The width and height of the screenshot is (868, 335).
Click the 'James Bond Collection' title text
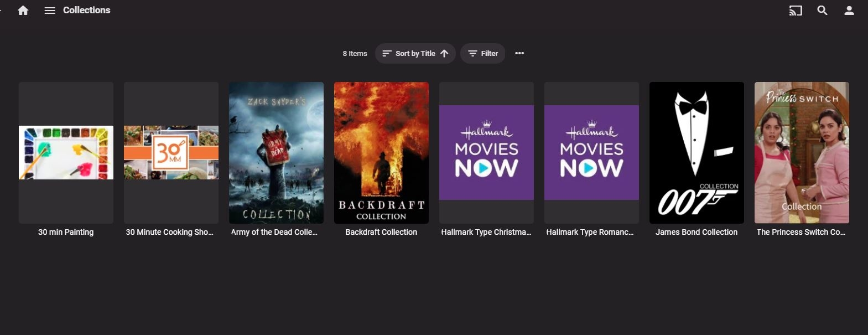point(697,232)
